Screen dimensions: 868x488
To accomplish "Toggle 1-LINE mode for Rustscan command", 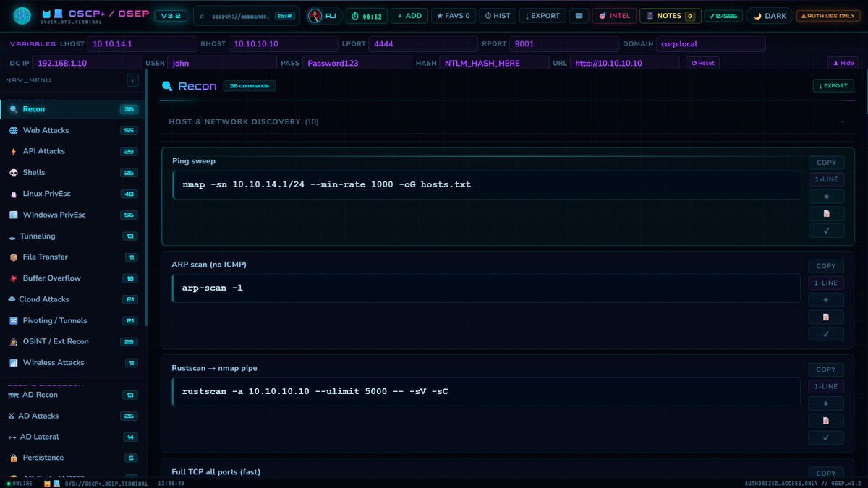I will [826, 386].
